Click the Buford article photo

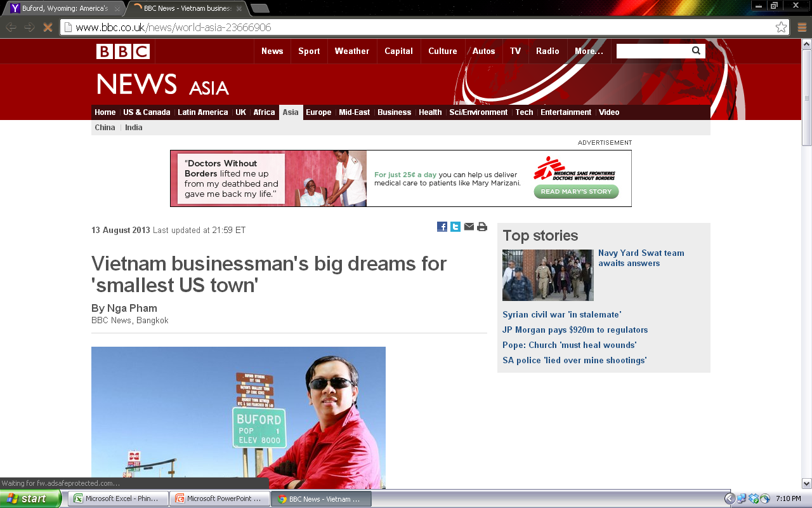point(239,417)
